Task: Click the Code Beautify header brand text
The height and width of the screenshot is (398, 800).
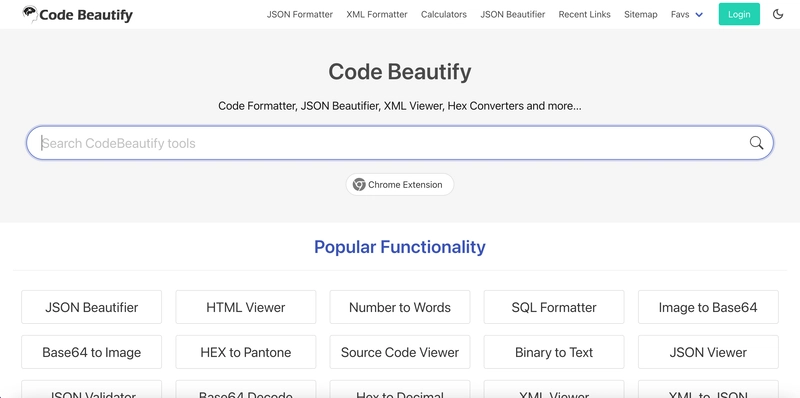Action: click(86, 15)
